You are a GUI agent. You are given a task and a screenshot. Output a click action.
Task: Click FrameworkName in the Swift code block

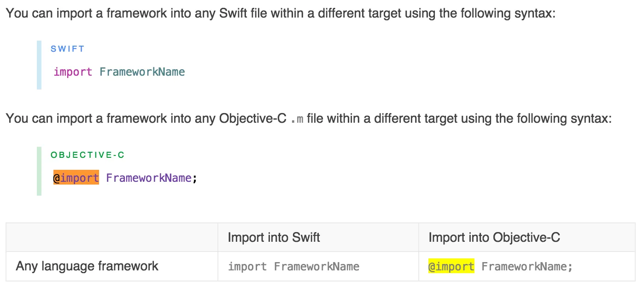point(142,72)
